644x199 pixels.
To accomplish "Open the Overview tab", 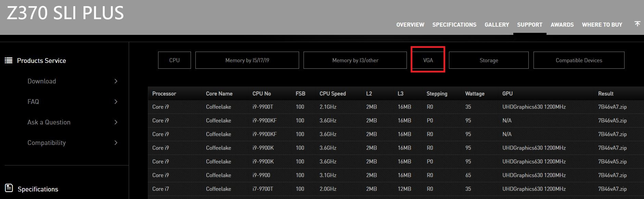I will click(410, 25).
